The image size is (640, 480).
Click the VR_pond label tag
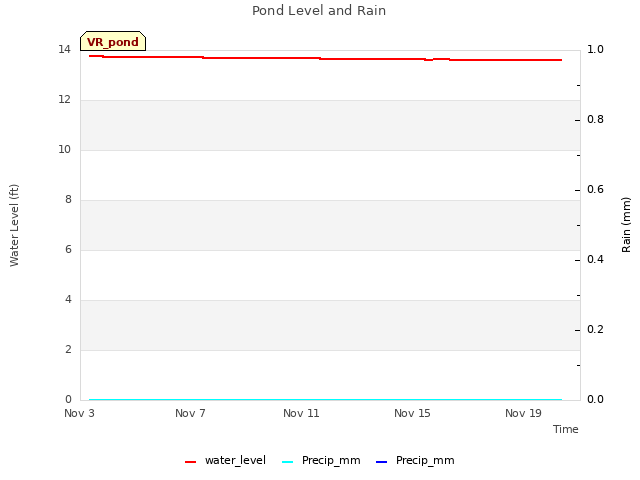[x=113, y=41]
